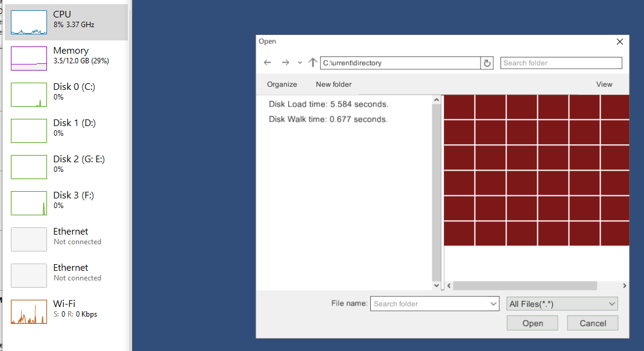Image resolution: width=644 pixels, height=351 pixels.
Task: Click the C:\urrent\directory address bar
Action: tap(400, 63)
